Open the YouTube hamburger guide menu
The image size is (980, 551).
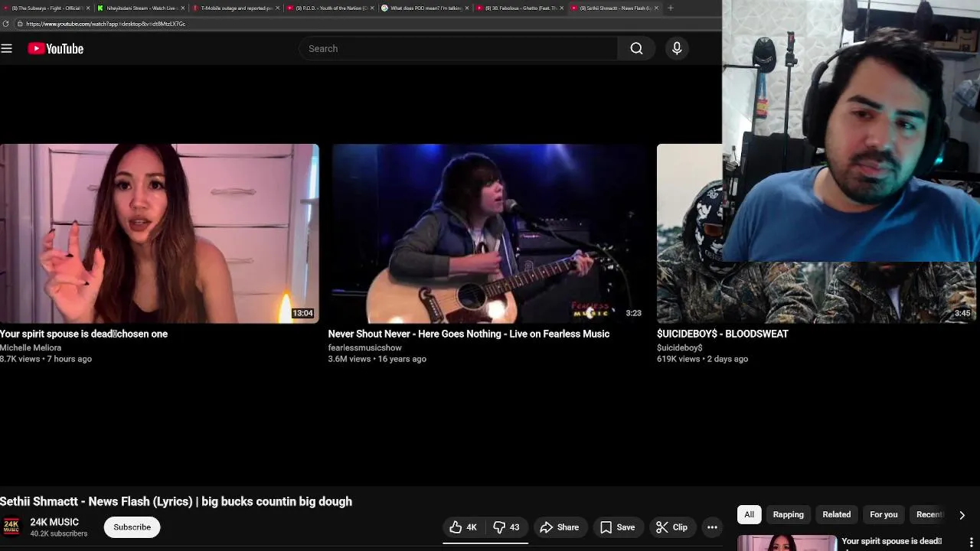pos(7,48)
